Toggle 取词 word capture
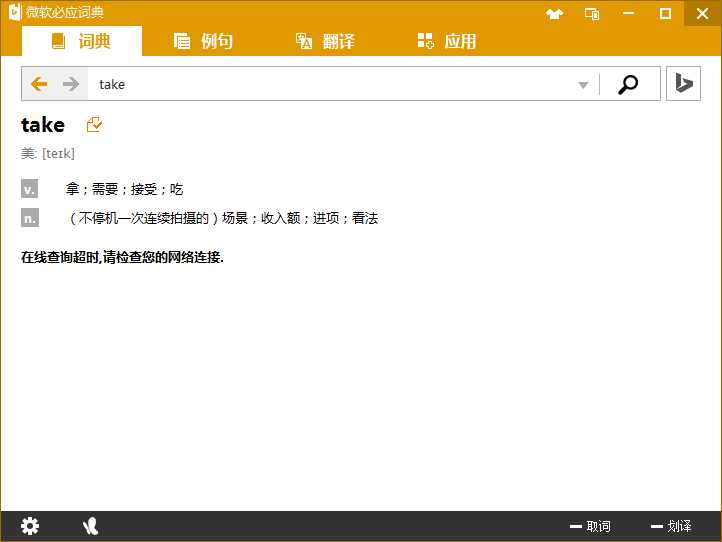 (x=590, y=526)
